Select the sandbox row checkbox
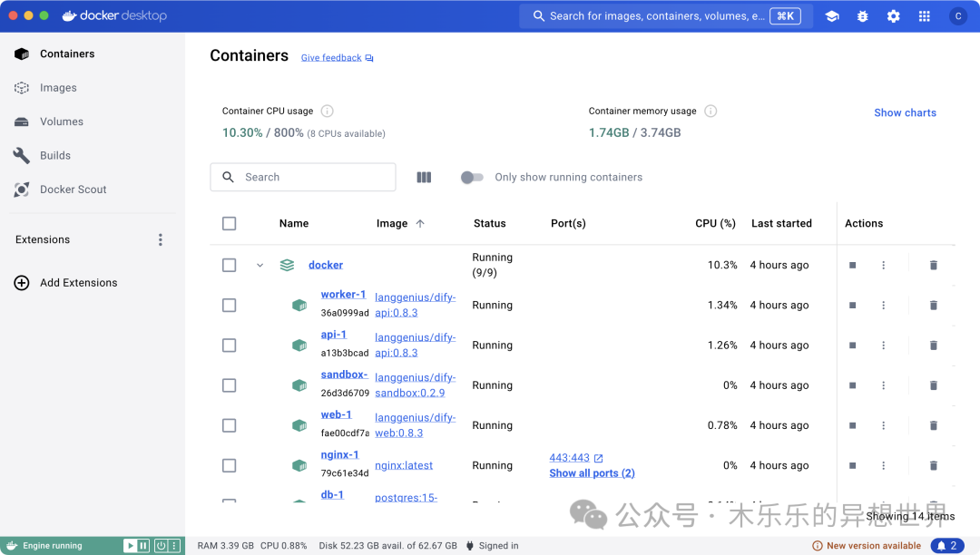 230,385
